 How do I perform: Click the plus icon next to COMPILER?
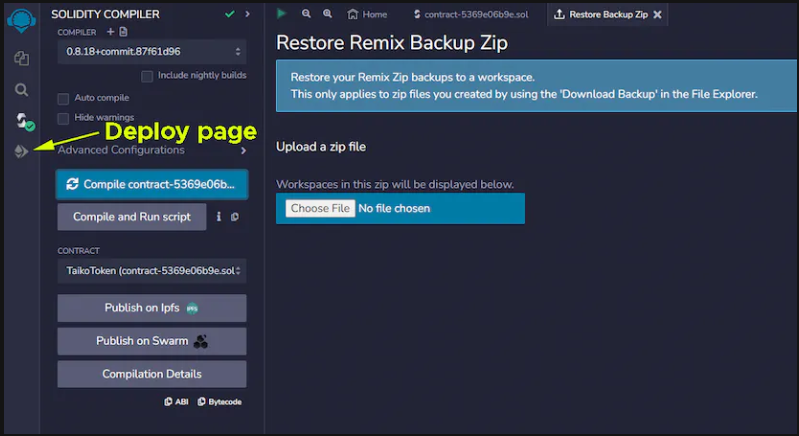(x=110, y=32)
